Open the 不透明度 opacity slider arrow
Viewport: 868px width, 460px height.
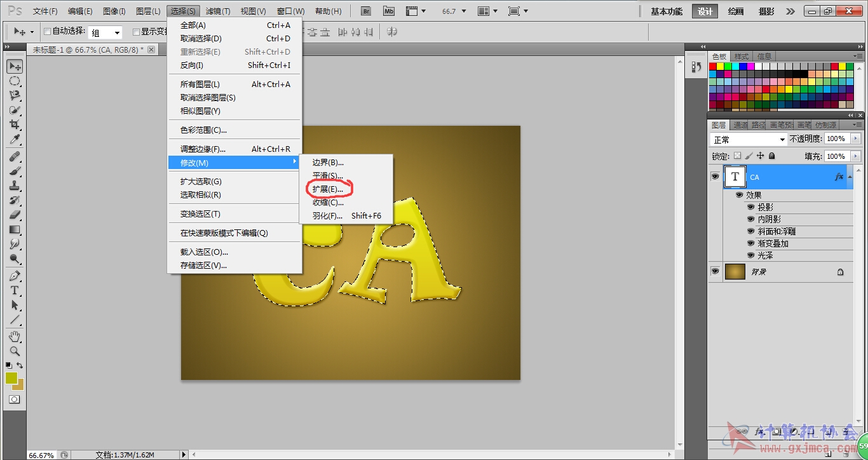[x=855, y=139]
